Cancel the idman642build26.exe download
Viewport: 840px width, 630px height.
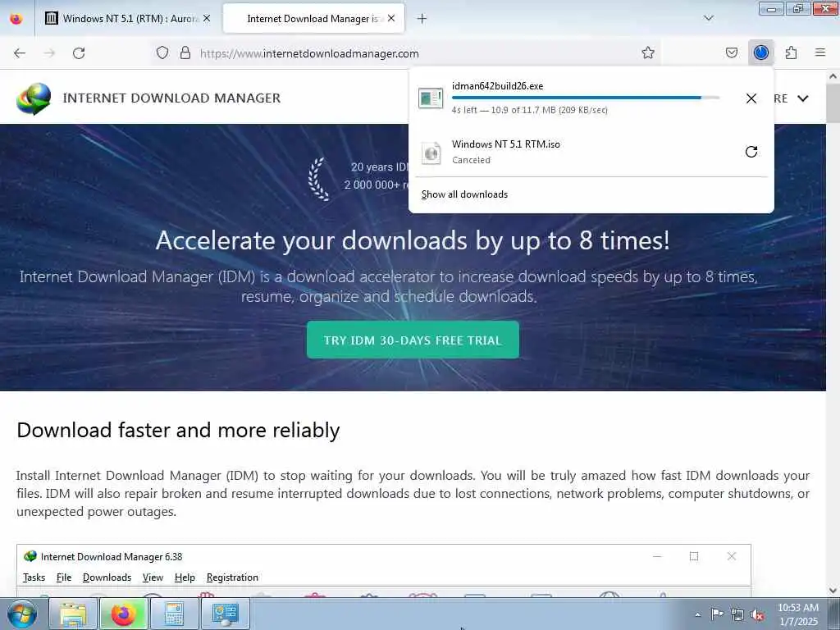751,98
